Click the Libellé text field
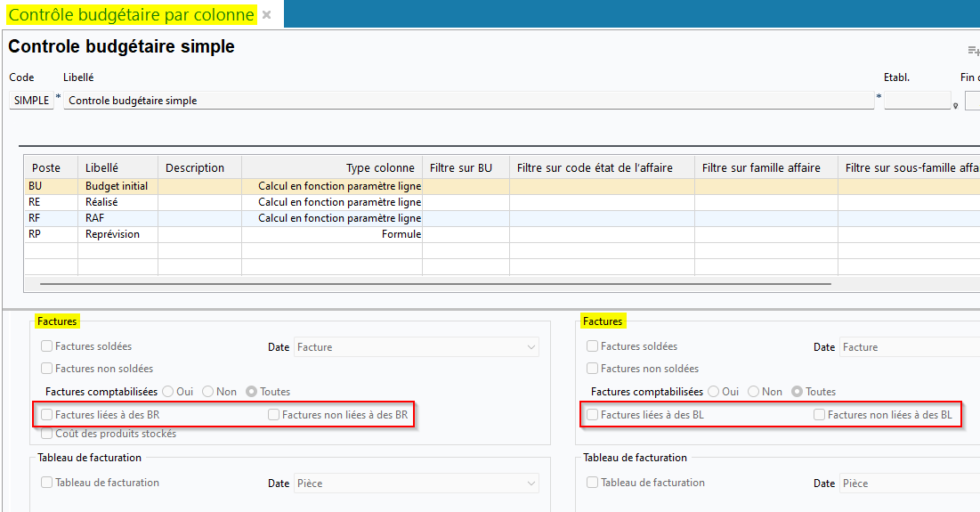 coord(468,101)
